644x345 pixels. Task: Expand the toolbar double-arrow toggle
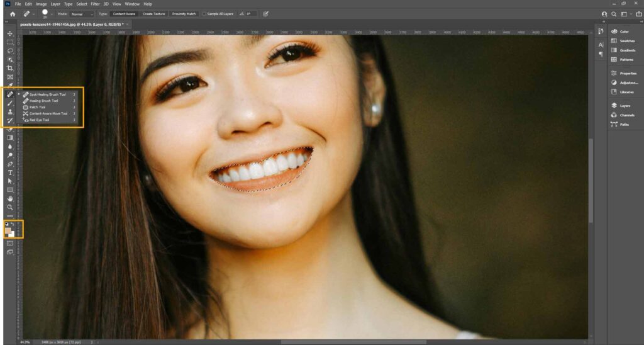click(x=6, y=22)
